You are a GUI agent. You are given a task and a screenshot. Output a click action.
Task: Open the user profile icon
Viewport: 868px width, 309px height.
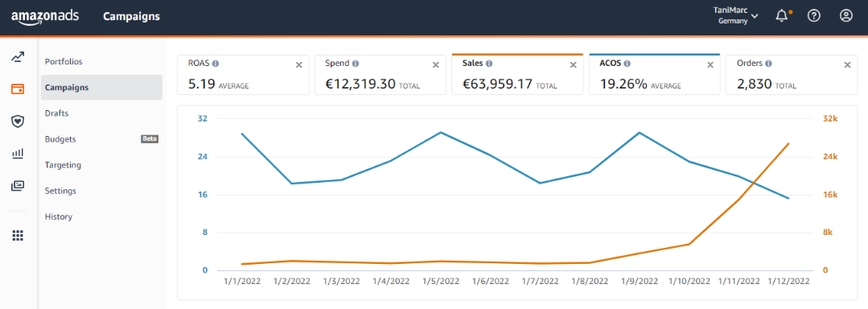845,16
